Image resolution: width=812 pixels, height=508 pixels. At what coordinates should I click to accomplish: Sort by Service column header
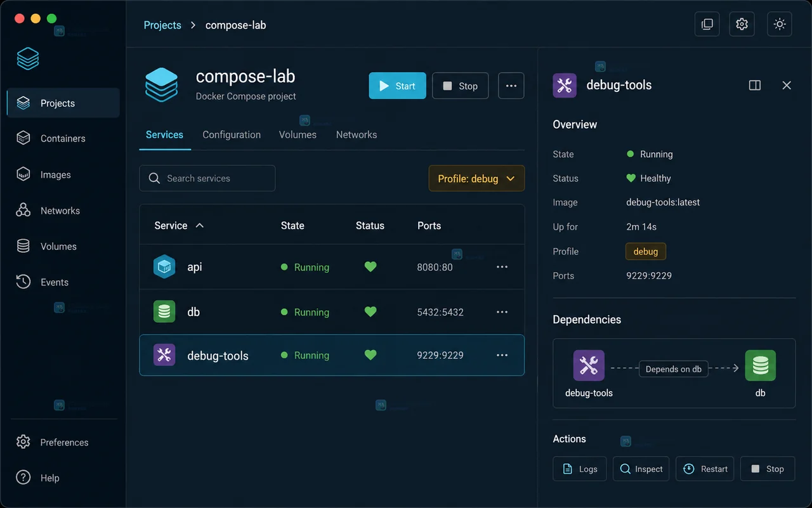(x=179, y=225)
